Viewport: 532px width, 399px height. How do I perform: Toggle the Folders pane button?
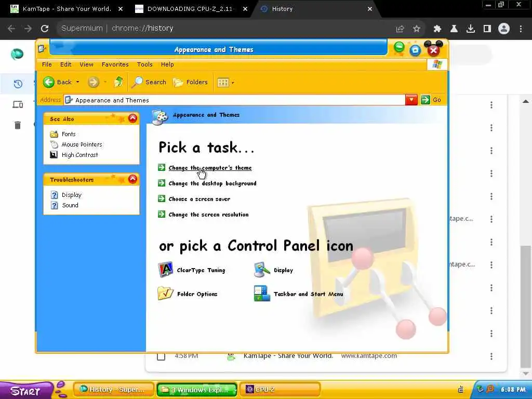pyautogui.click(x=190, y=82)
